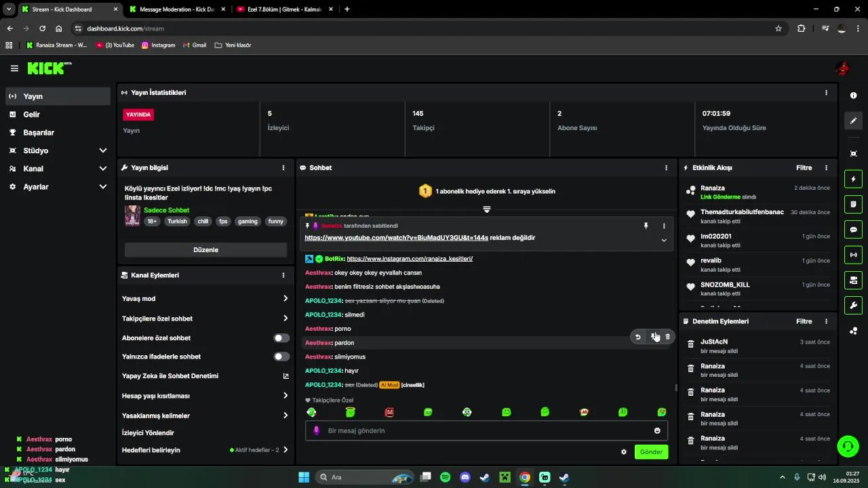Image resolution: width=868 pixels, height=488 pixels.
Task: Open the profile avatar in top right
Action: tap(842, 68)
